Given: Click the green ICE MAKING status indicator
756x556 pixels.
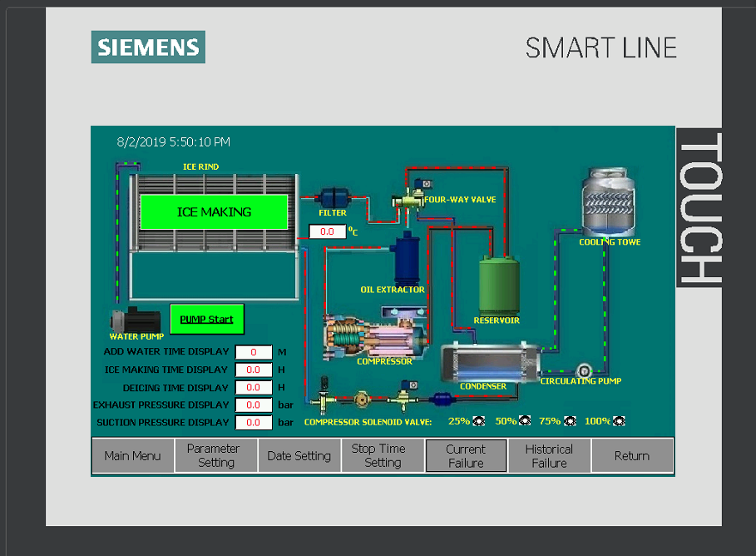Looking at the screenshot, I should 214,212.
